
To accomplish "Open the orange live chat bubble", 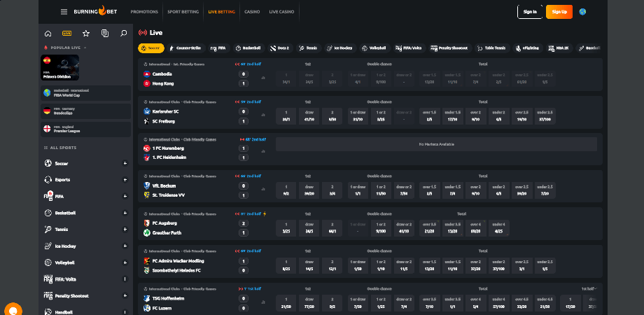I will pyautogui.click(x=13, y=309).
